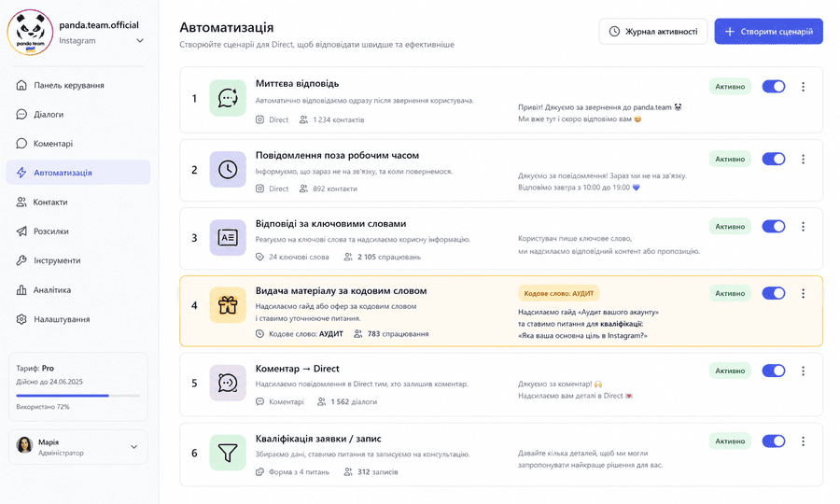Click the panda team profile avatar
The image size is (840, 504).
[30, 32]
